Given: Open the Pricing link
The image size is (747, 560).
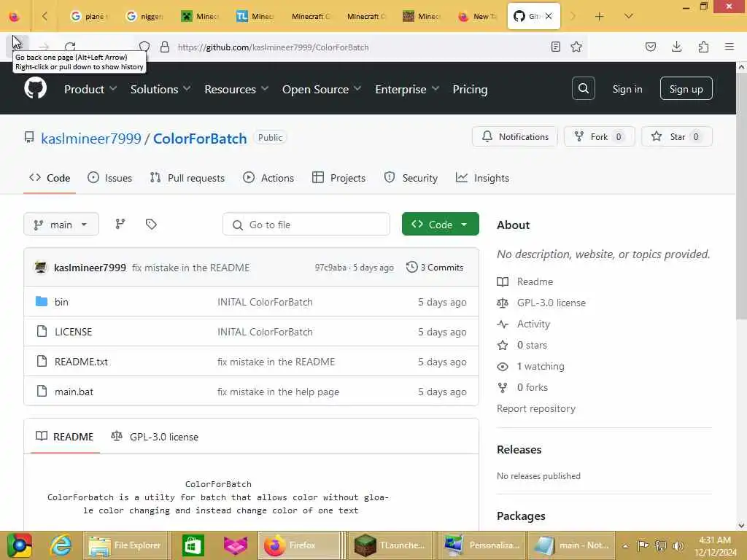Looking at the screenshot, I should pos(470,89).
